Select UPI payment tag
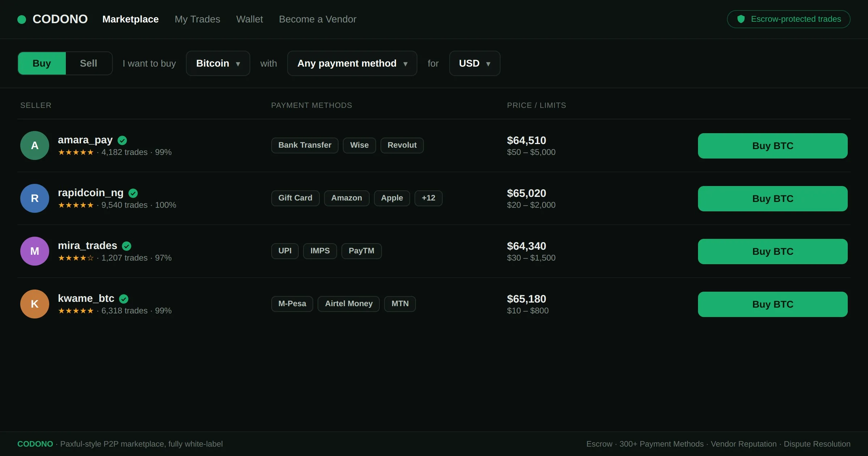 point(285,251)
